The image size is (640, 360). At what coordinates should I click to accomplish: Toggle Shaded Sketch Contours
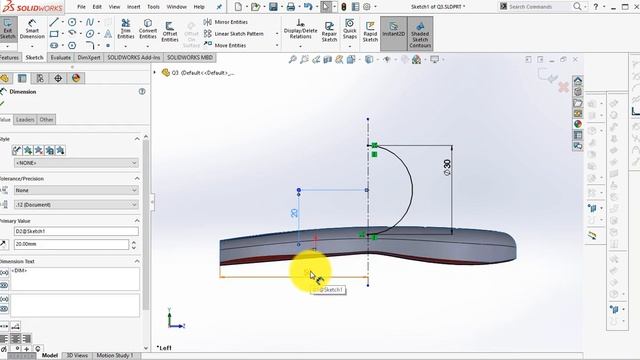(x=420, y=33)
